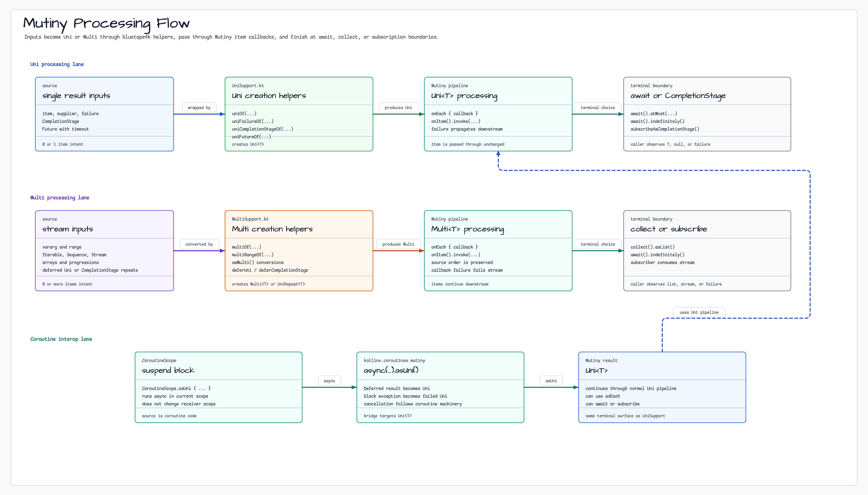Image resolution: width=868 pixels, height=495 pixels.
Task: Click the 'creates Uni<T>' footer text
Action: 248,144
